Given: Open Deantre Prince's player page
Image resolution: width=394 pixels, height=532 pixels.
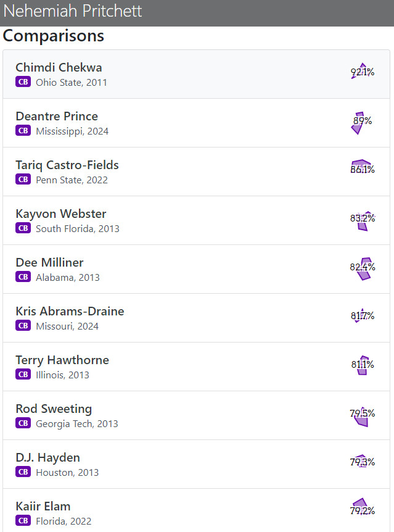Looking at the screenshot, I should pyautogui.click(x=196, y=123).
